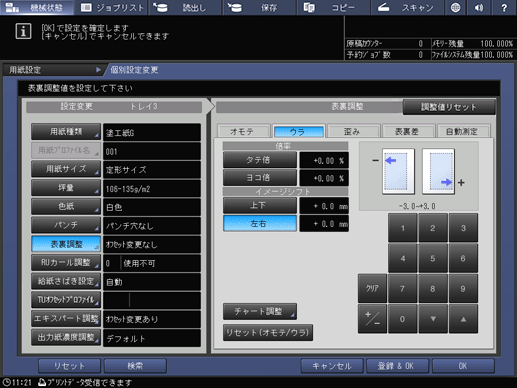Click the 調整値リセット button
The height and width of the screenshot is (388, 517).
(x=449, y=107)
